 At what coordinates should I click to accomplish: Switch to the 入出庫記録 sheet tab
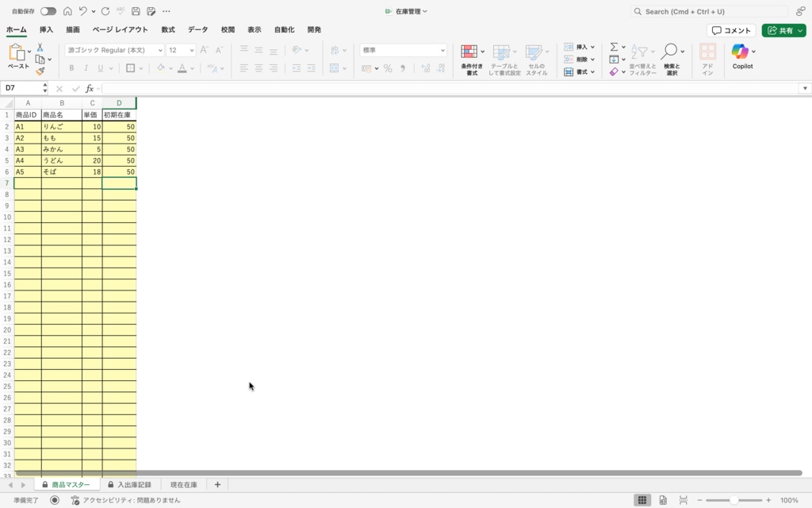point(129,485)
